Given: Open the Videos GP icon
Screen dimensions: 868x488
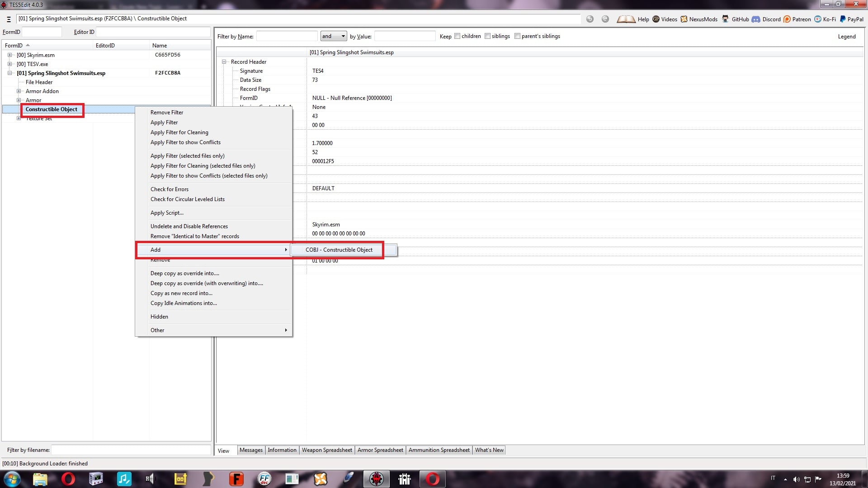Looking at the screenshot, I should tap(656, 19).
